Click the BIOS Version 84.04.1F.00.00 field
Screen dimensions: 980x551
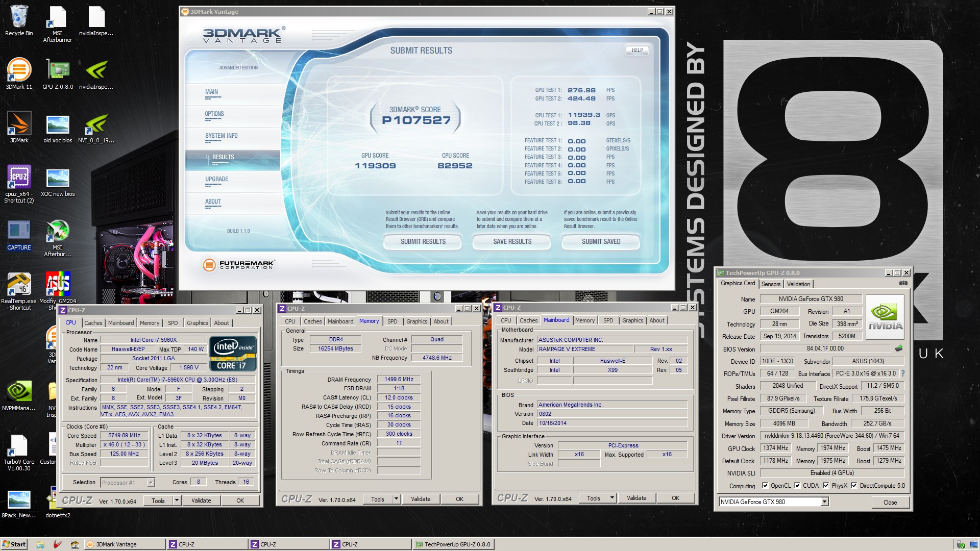[825, 348]
